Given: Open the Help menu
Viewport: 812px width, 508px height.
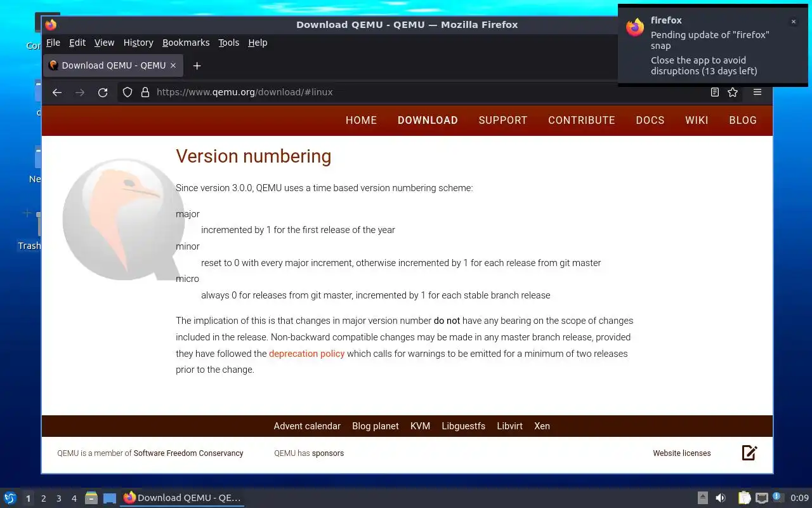Looking at the screenshot, I should coord(258,43).
